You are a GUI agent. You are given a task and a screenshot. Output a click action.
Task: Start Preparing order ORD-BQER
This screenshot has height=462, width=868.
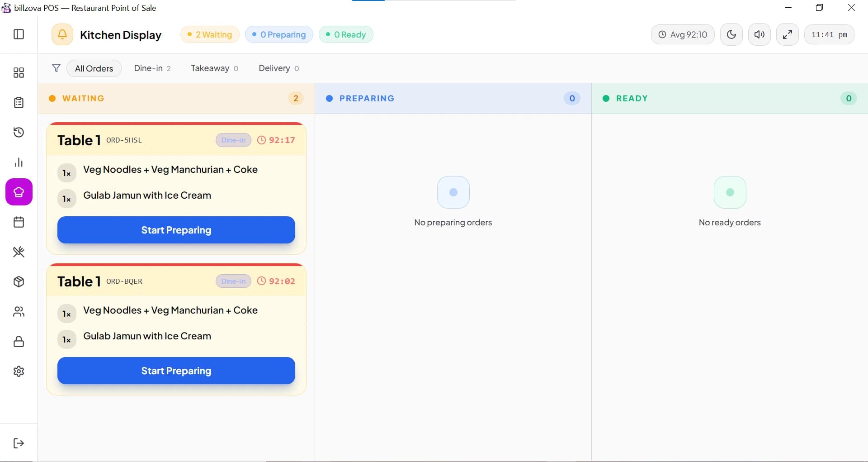tap(176, 371)
